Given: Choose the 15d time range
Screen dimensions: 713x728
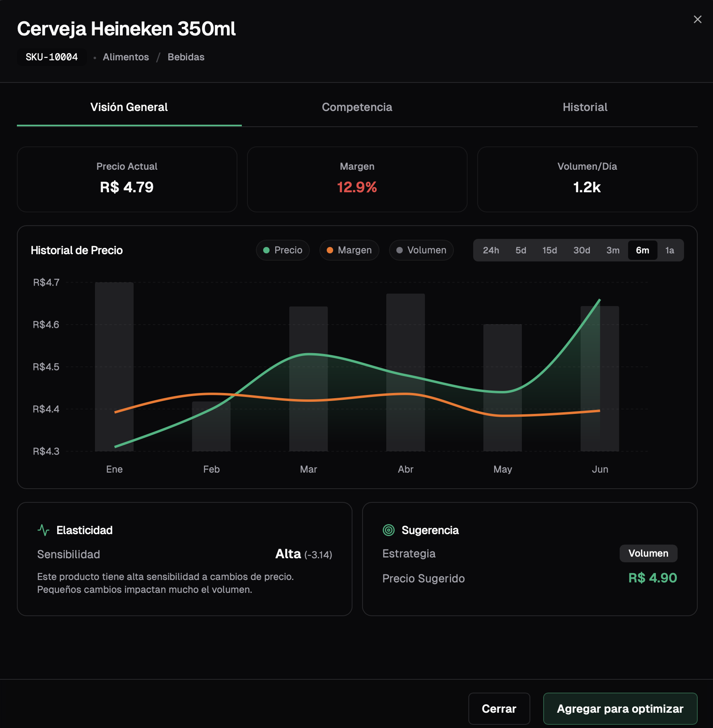Looking at the screenshot, I should pos(550,250).
